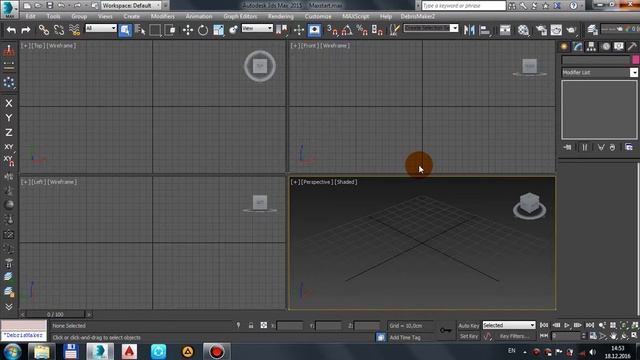This screenshot has height=360, width=640.
Task: Open the MAXScript menu
Action: click(x=356, y=16)
